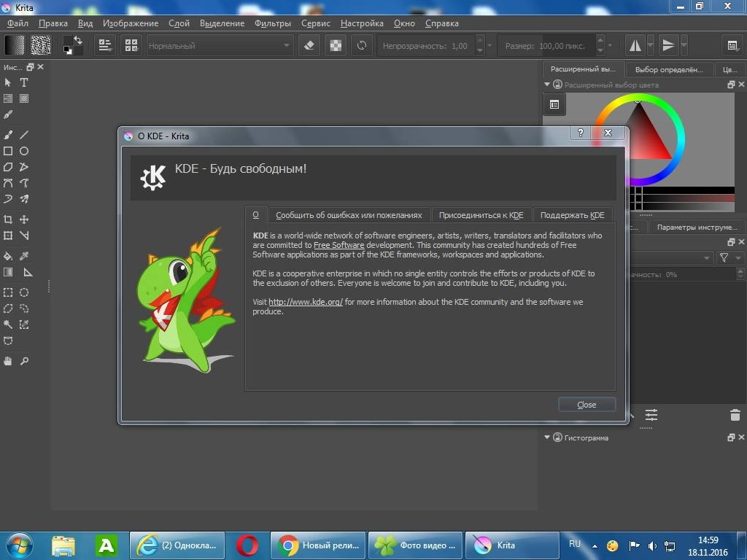Open the Windows Start menu
Viewport: 747px width, 560px height.
pos(19,545)
